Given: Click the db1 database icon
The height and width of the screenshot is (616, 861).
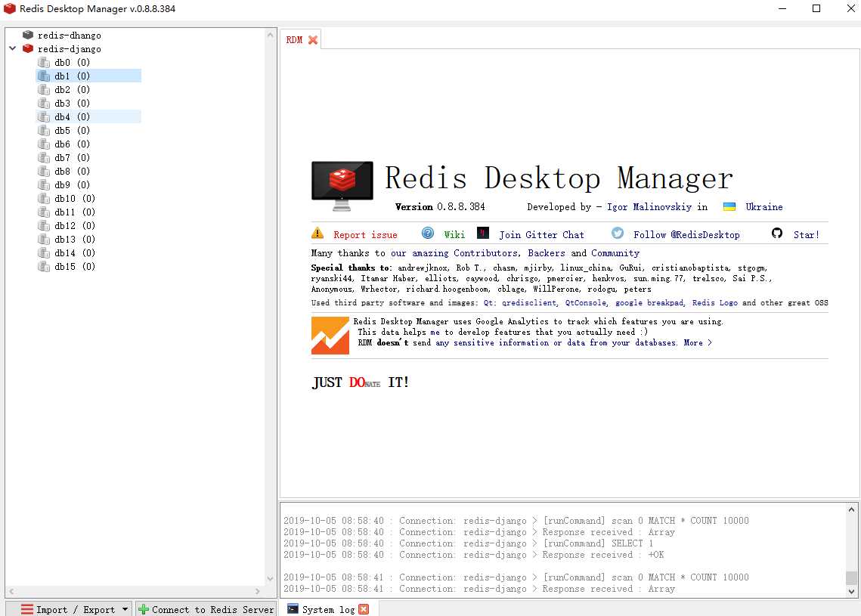Looking at the screenshot, I should [x=44, y=76].
